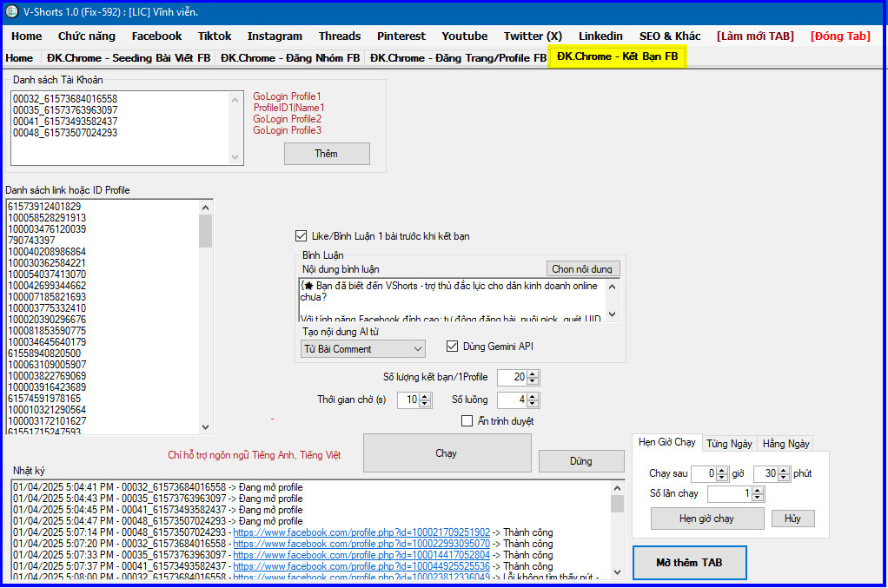Increase Số lượng kết bạn/1Profile stepper
888x588 pixels.
533,374
